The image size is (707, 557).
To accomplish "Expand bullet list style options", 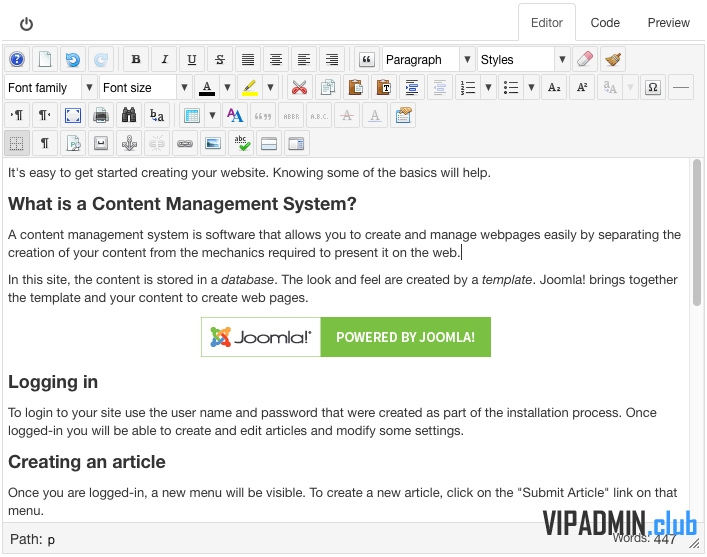I will [x=532, y=87].
